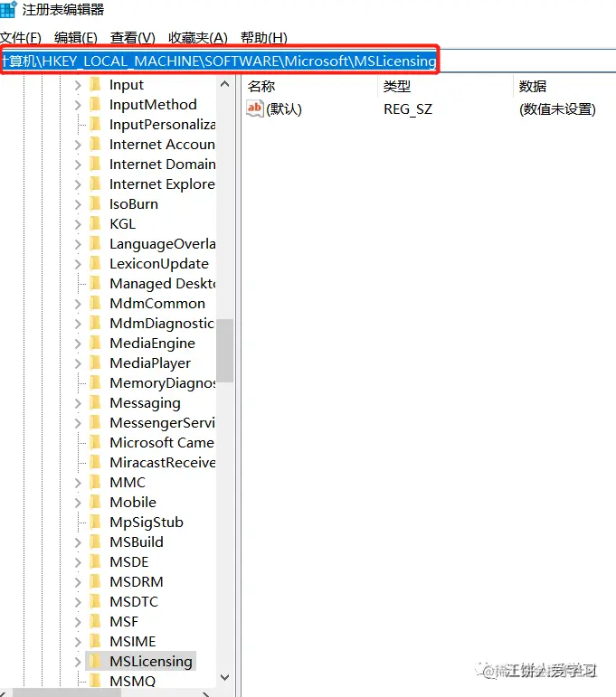The height and width of the screenshot is (697, 616).
Task: Click the MemoryDiagnostic folder icon
Action: [x=95, y=382]
